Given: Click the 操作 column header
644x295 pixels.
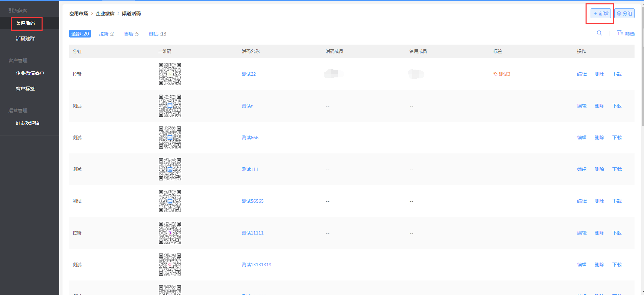Looking at the screenshot, I should click(x=581, y=51).
